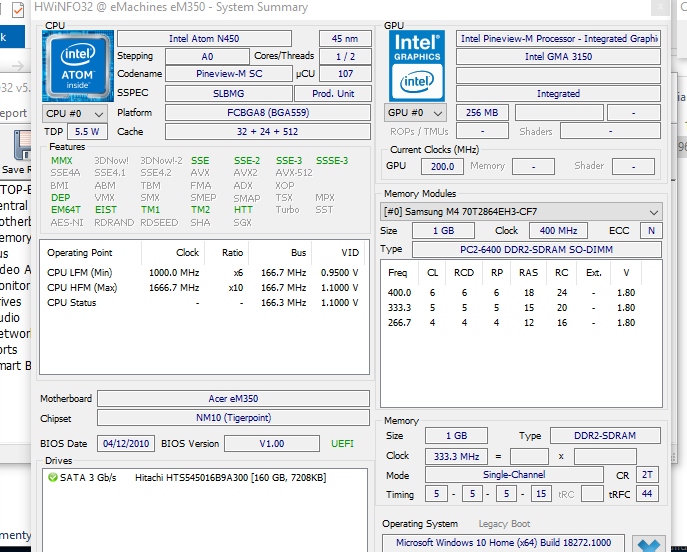Click the BIOS version V1.00 field

[x=272, y=443]
